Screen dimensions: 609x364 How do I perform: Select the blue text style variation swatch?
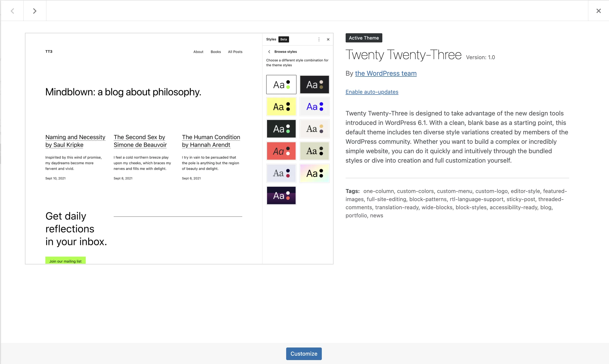coord(314,107)
